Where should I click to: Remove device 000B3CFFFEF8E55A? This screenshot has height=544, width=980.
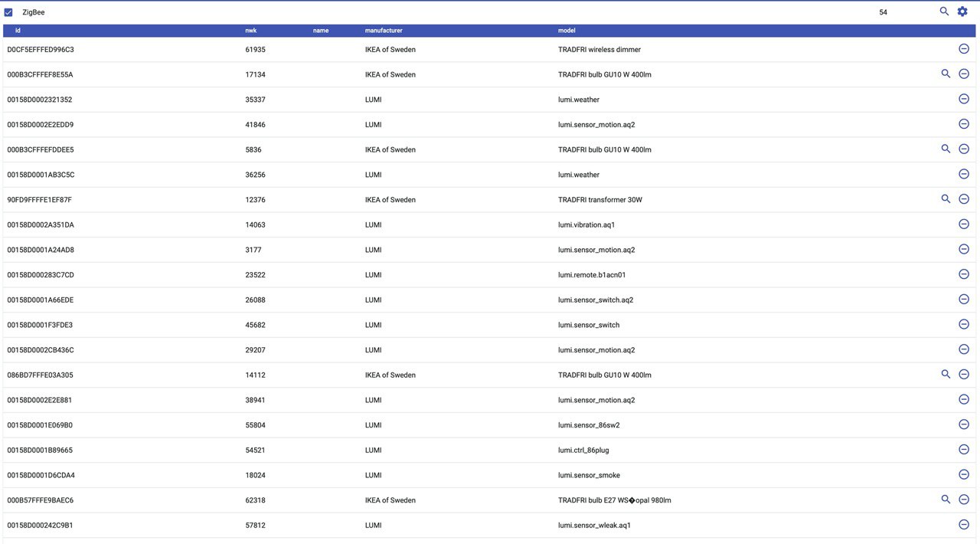[964, 74]
